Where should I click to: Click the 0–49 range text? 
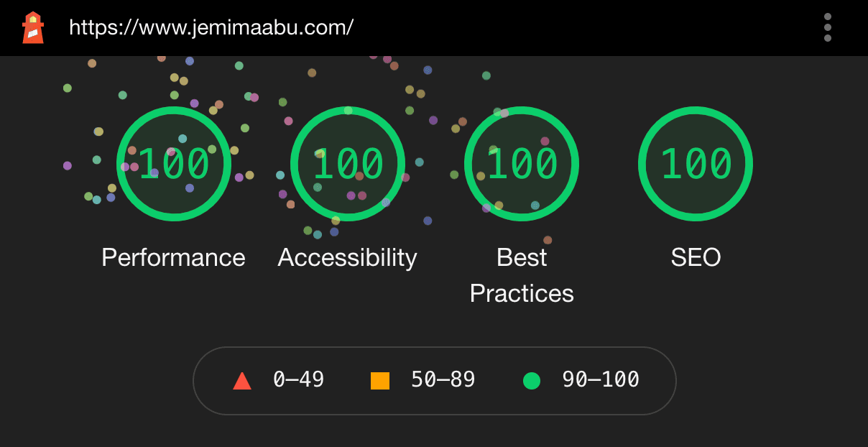(297, 379)
